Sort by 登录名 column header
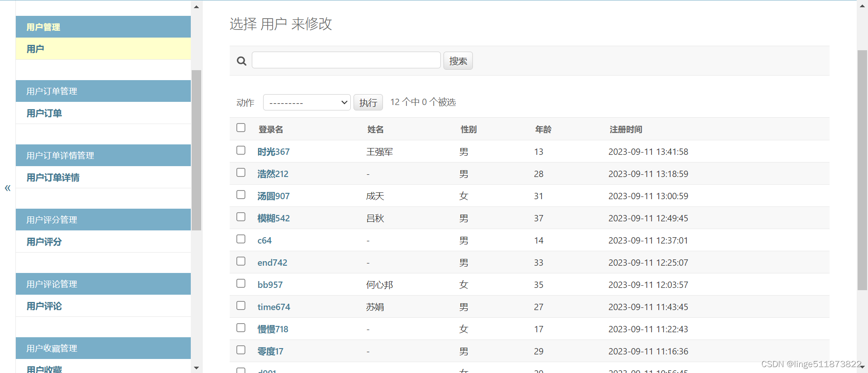This screenshot has height=373, width=868. 271,129
